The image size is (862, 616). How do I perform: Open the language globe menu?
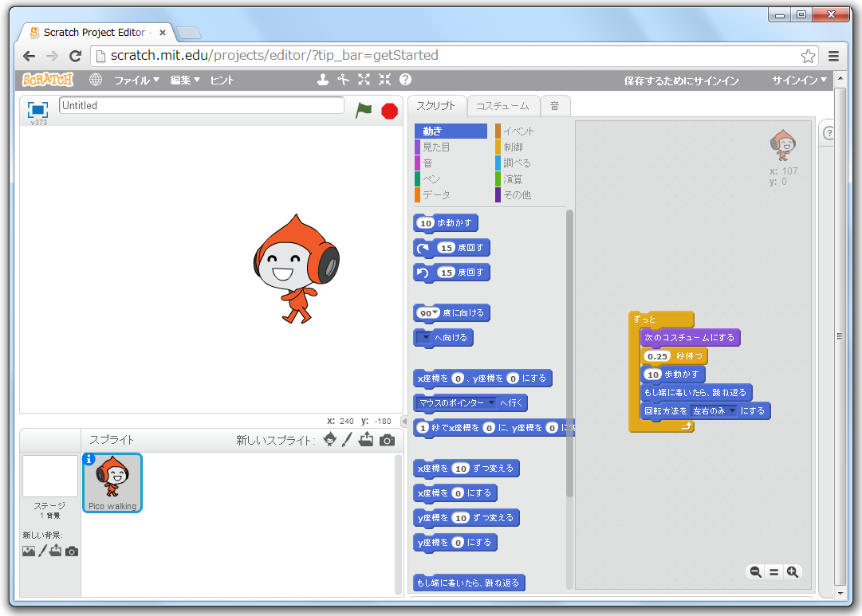coord(96,80)
